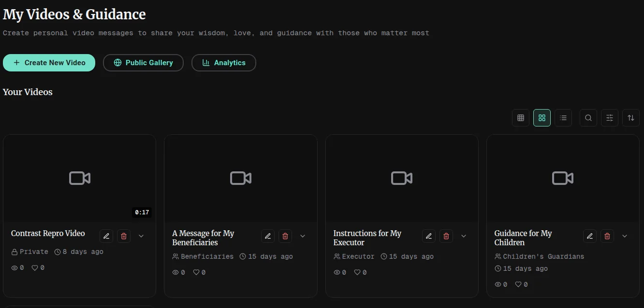Click views eye icon on Children video
This screenshot has width=644, height=308.
click(x=498, y=284)
